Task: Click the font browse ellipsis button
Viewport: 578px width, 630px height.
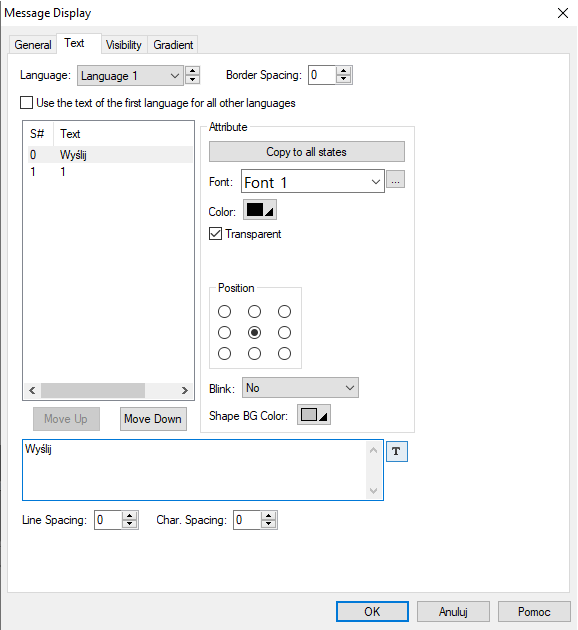Action: 395,180
